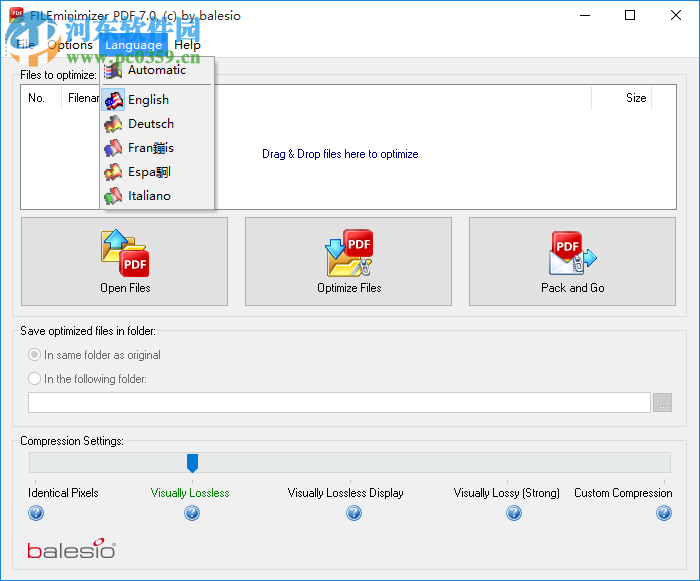Select In the following folder option

click(x=88, y=379)
